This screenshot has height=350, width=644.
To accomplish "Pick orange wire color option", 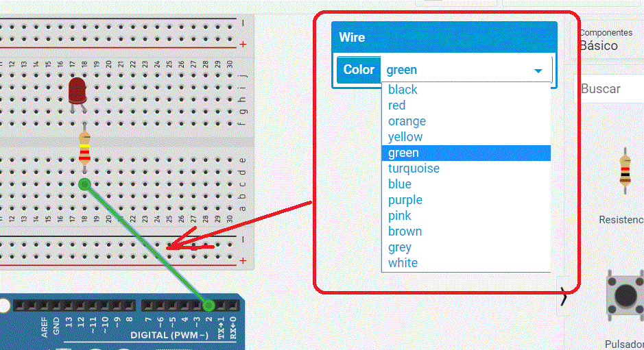I will tap(407, 121).
